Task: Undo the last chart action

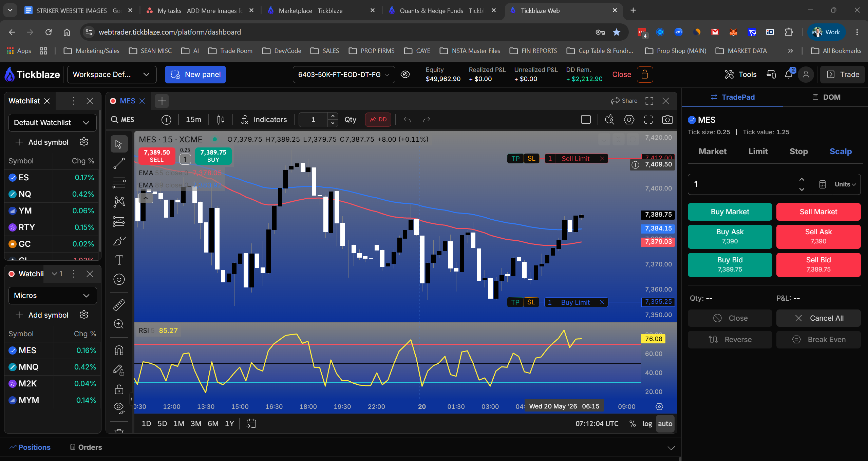Action: (x=407, y=120)
